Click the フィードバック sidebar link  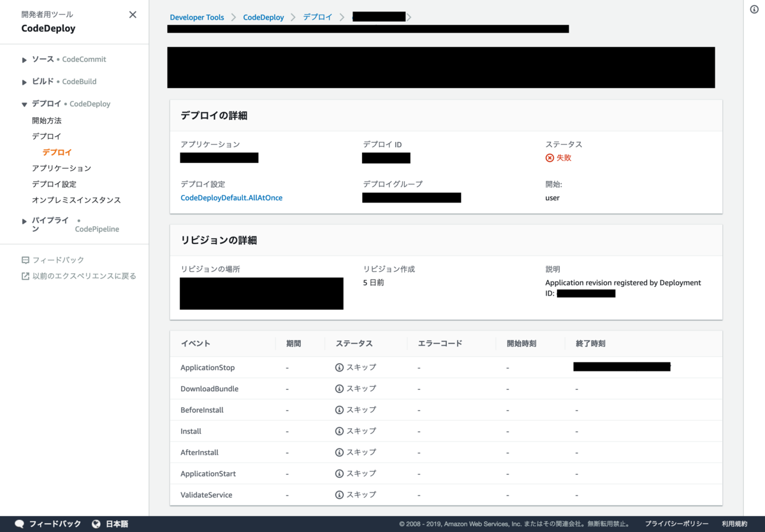(x=58, y=260)
